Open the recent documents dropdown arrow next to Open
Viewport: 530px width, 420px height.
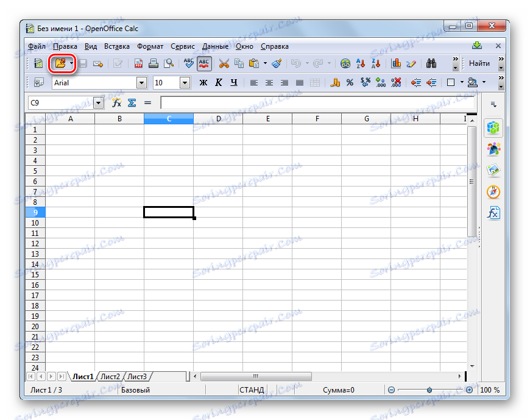(x=71, y=63)
